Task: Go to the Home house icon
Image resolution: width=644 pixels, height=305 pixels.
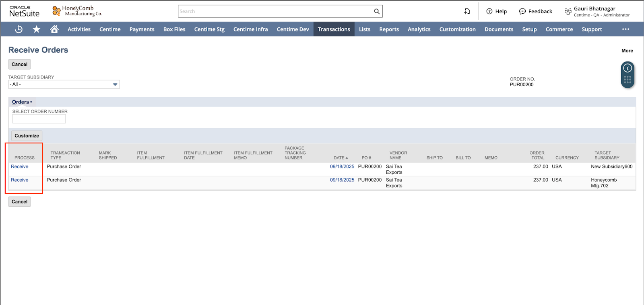Action: pyautogui.click(x=54, y=29)
